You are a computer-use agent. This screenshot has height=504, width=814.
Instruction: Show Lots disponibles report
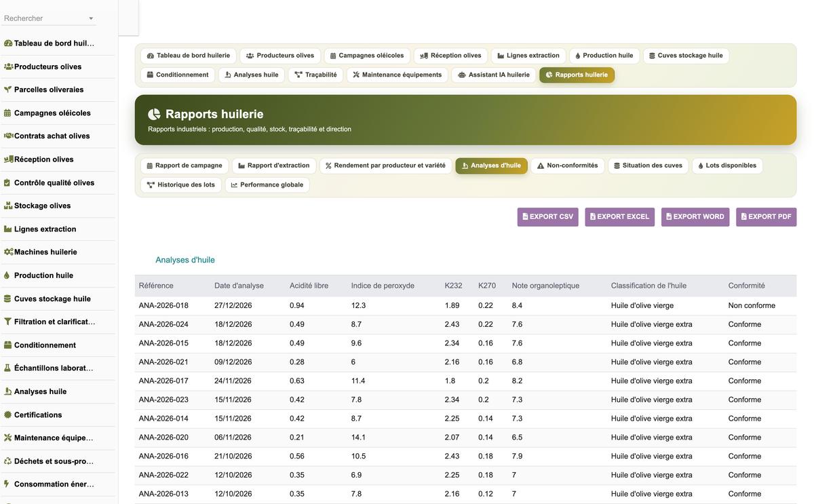[x=727, y=166]
